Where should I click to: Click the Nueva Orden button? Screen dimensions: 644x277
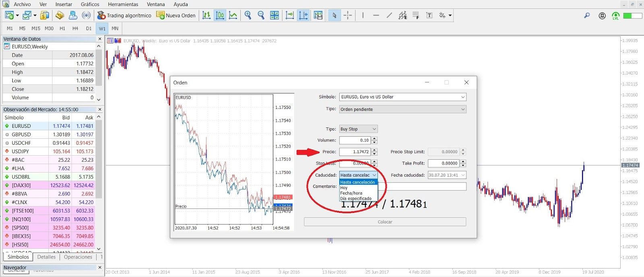point(176,15)
